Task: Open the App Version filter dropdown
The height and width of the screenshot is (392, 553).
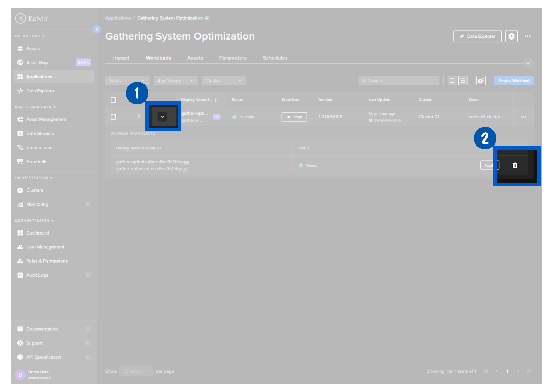Action: pyautogui.click(x=175, y=81)
